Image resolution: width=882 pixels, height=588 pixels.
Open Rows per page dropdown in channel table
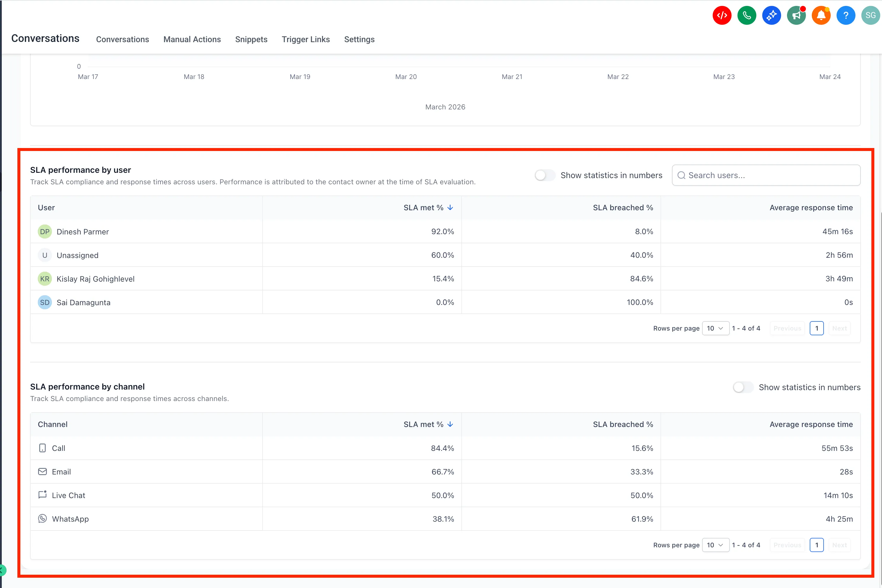(x=715, y=545)
